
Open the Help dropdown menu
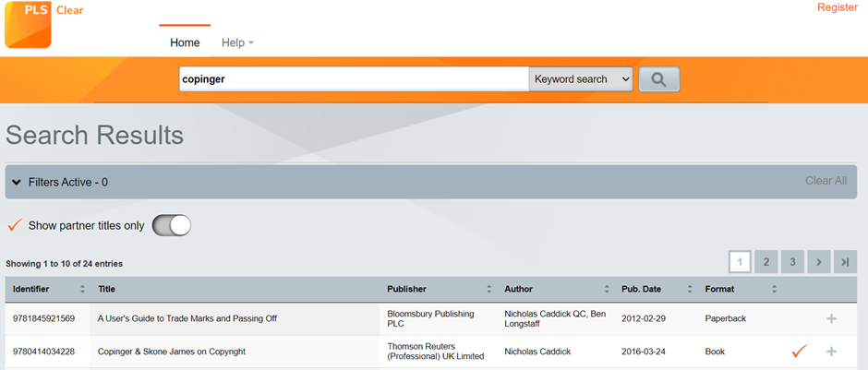[237, 42]
